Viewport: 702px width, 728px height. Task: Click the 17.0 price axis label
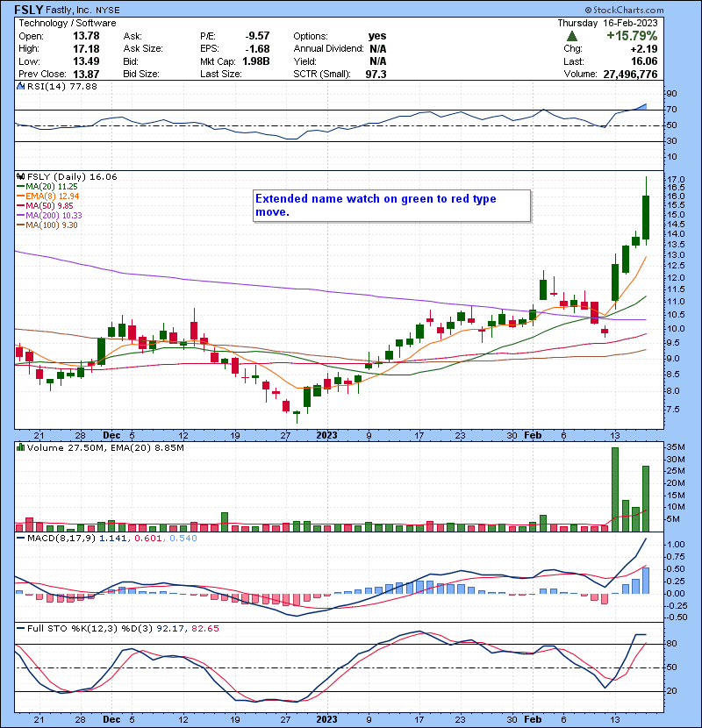(676, 179)
